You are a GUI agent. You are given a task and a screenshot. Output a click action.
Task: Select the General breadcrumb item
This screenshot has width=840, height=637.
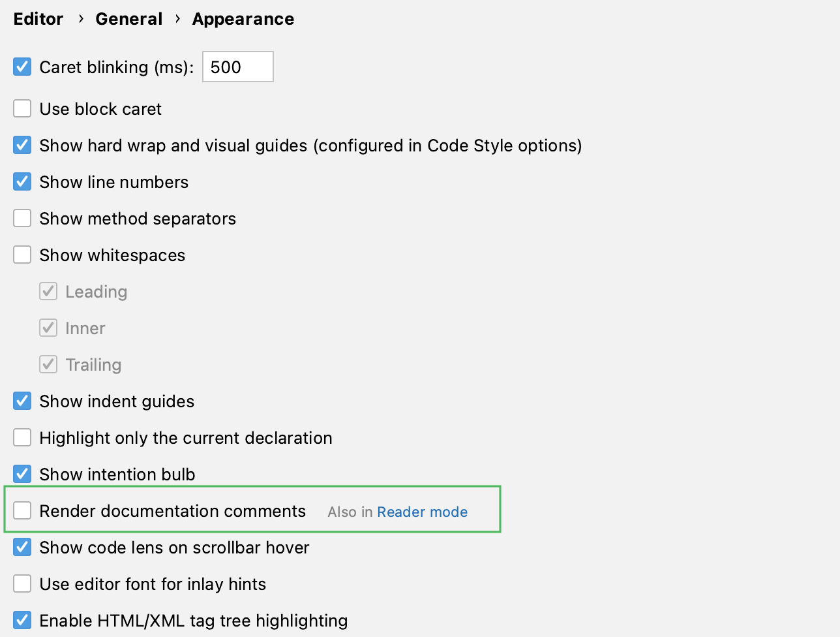(128, 19)
